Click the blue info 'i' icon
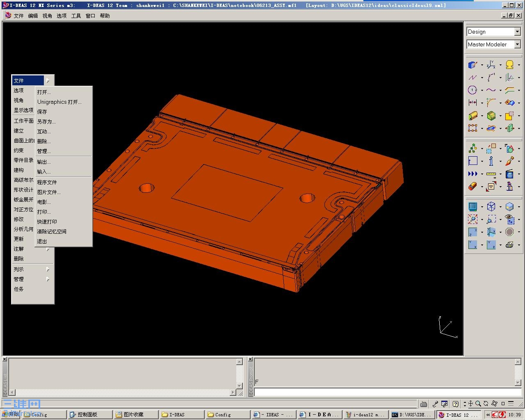The height and width of the screenshot is (420, 525). (x=491, y=161)
